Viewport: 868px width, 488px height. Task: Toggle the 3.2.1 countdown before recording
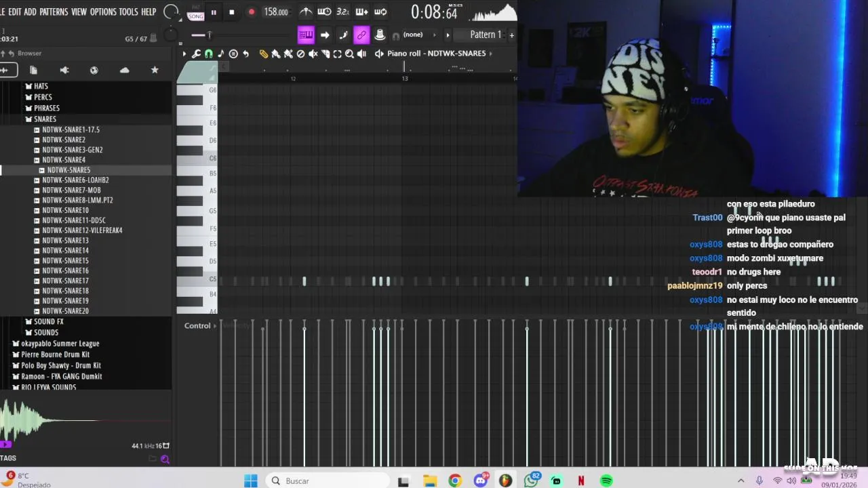(342, 12)
